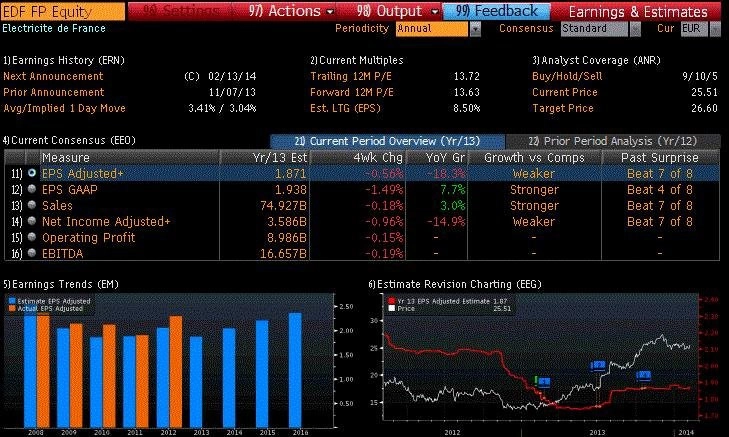The width and height of the screenshot is (729, 437).
Task: Select the EBITDA radio button
Action: 32,253
